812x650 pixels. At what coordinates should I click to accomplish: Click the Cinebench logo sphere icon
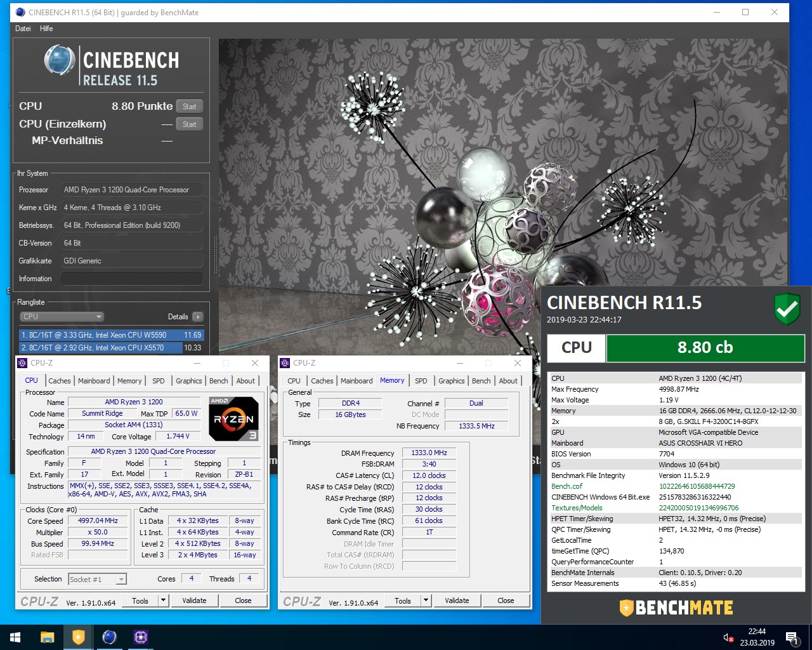tap(60, 61)
